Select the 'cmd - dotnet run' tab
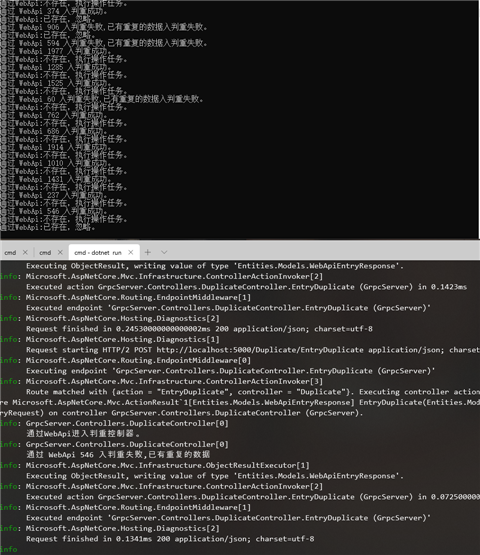480x555 pixels. coord(98,252)
